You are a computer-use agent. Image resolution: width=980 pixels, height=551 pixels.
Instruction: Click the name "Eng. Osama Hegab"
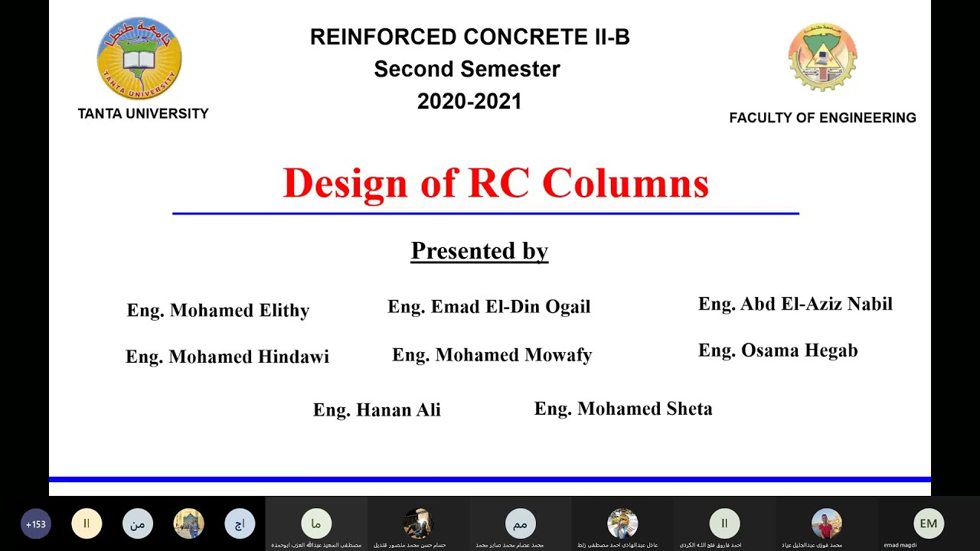tap(778, 350)
